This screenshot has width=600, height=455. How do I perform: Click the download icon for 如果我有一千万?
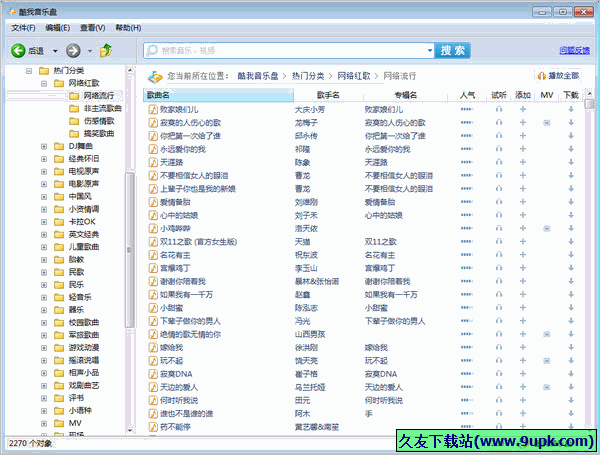(x=571, y=295)
